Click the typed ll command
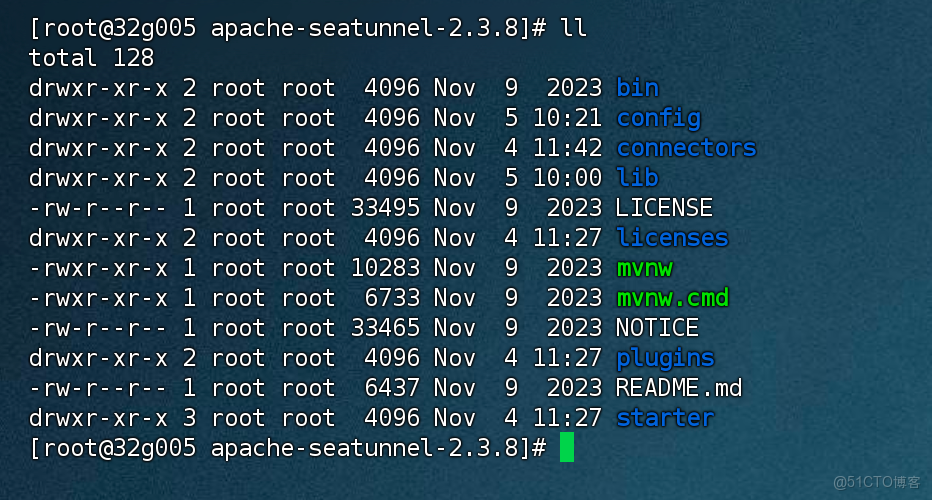This screenshot has width=932, height=500. [573, 28]
